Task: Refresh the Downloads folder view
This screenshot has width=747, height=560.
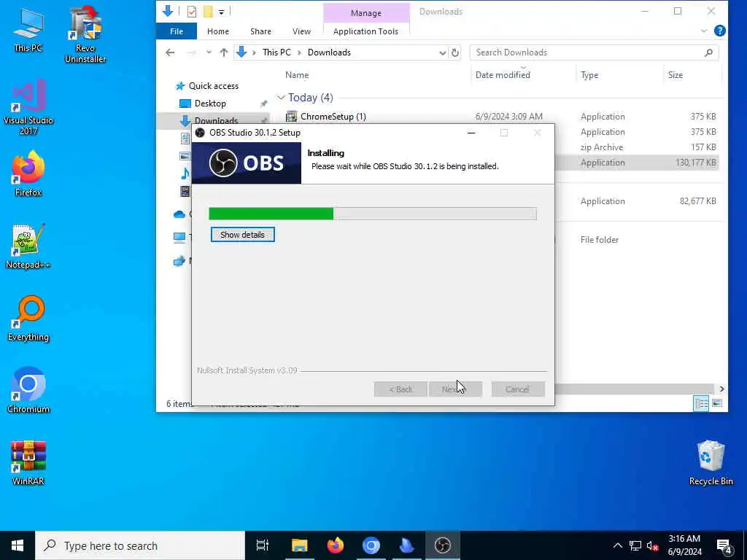Action: tap(455, 52)
